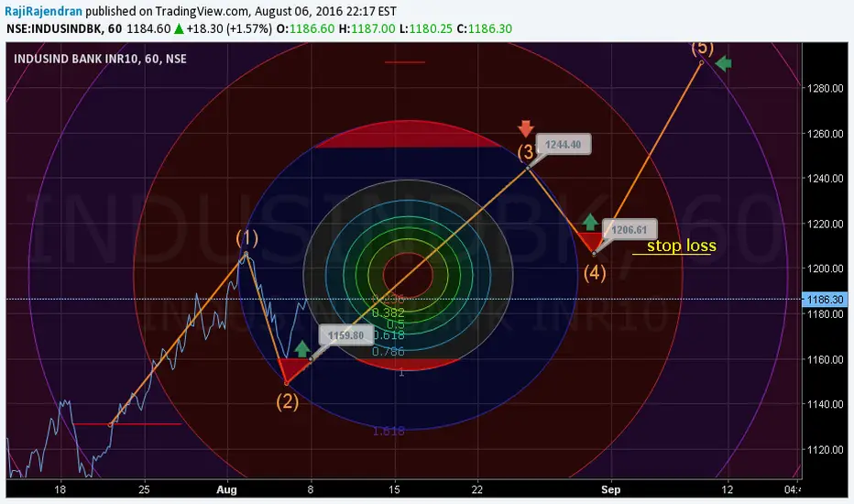Select the green up-triangle price change indicator
This screenshot has height=504, width=854.
(179, 29)
